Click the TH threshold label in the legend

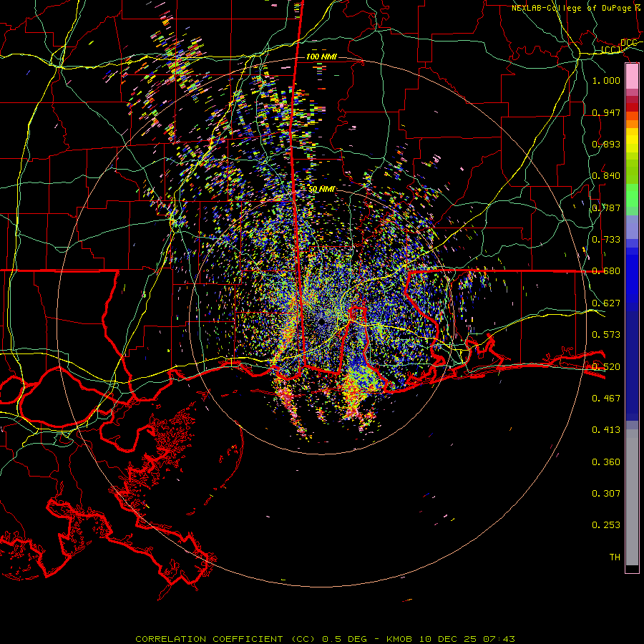click(x=615, y=557)
